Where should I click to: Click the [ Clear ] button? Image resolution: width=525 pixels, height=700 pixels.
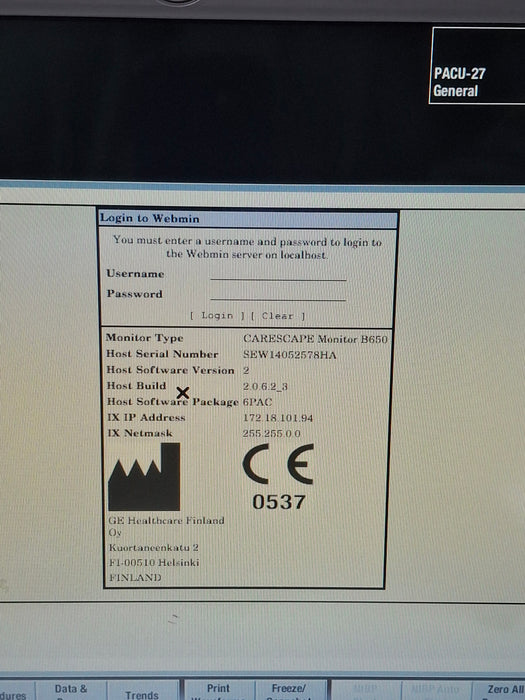point(278,316)
